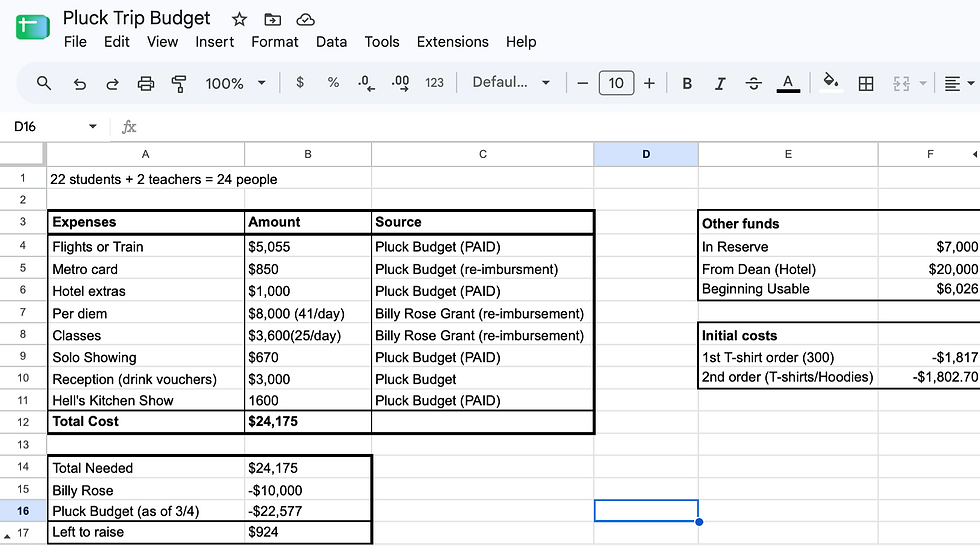Open the Format menu
980x546 pixels.
coord(275,42)
